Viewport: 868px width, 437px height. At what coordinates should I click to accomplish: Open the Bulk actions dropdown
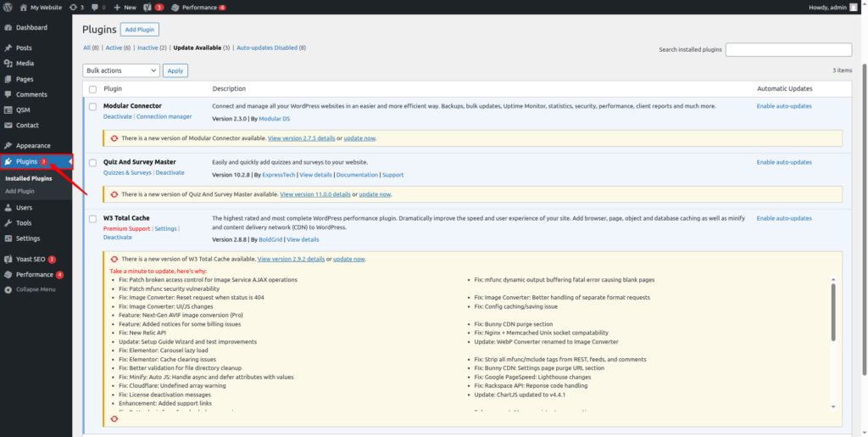[x=121, y=71]
